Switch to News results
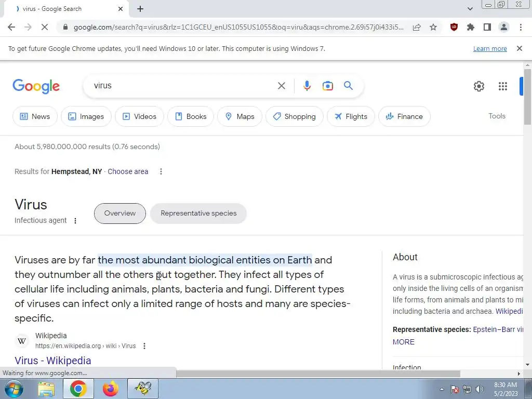Screen dimensions: 532x399 [35, 116]
